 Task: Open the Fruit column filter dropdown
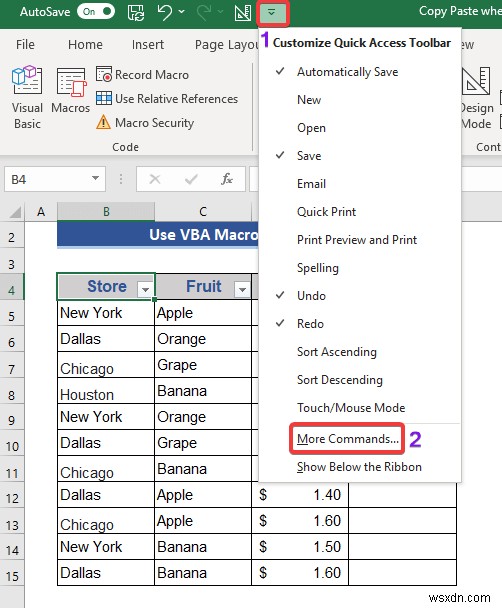242,289
